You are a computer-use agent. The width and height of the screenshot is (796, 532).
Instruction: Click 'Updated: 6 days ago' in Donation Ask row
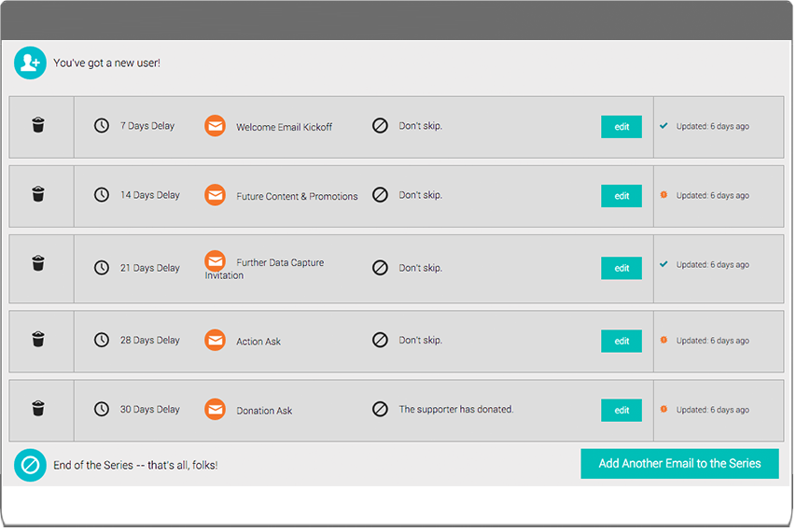(x=713, y=410)
